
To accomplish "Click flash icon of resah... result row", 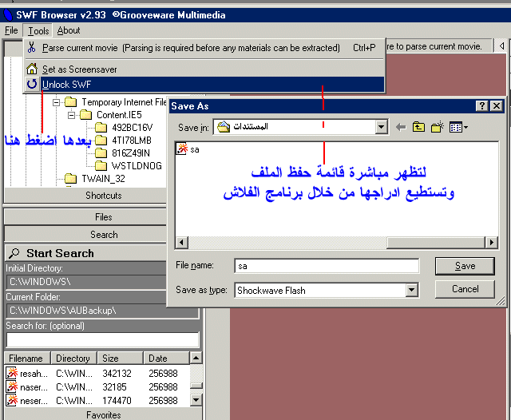I will [12, 373].
